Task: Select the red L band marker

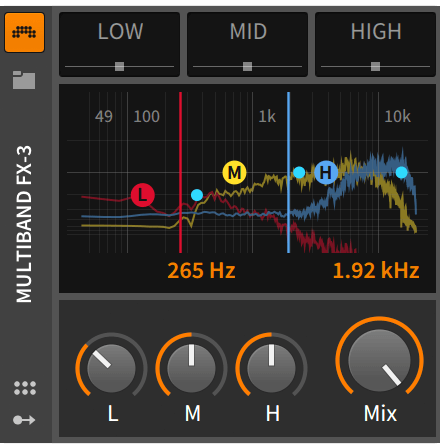Action: click(x=143, y=195)
